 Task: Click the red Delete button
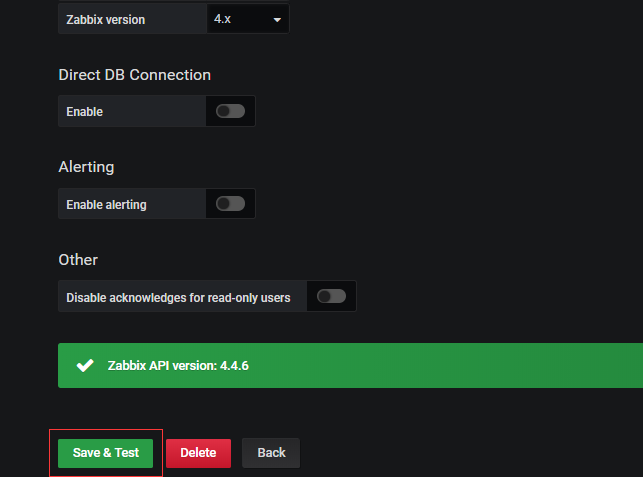coord(198,453)
